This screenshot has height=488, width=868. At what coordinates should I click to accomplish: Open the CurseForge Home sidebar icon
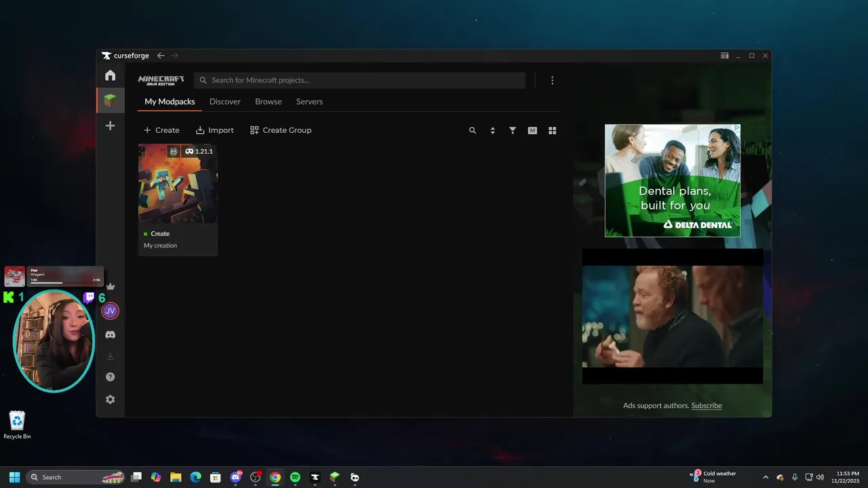click(110, 75)
